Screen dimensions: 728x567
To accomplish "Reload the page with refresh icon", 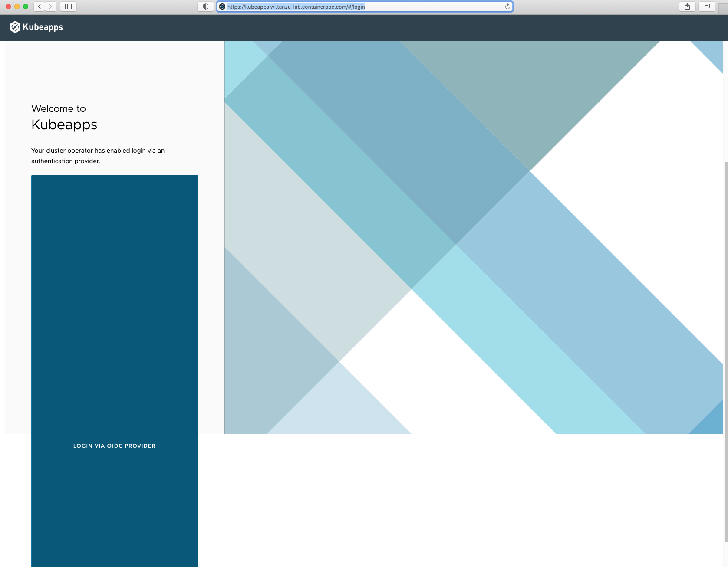I will pyautogui.click(x=507, y=7).
